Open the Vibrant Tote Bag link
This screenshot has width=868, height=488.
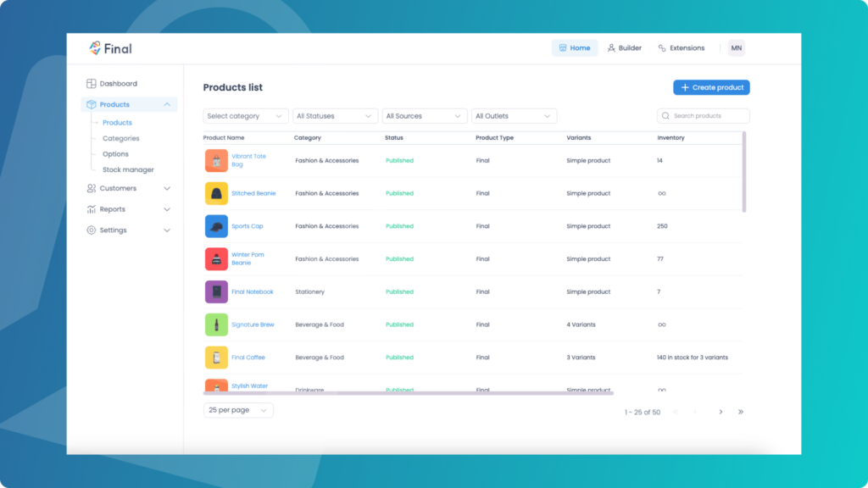click(x=248, y=160)
